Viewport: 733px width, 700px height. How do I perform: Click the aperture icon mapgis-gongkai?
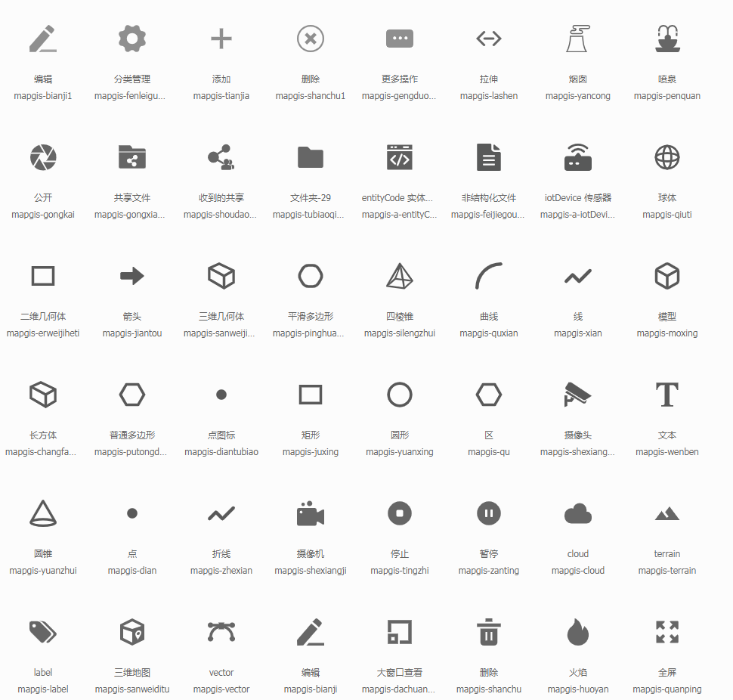tap(43, 157)
